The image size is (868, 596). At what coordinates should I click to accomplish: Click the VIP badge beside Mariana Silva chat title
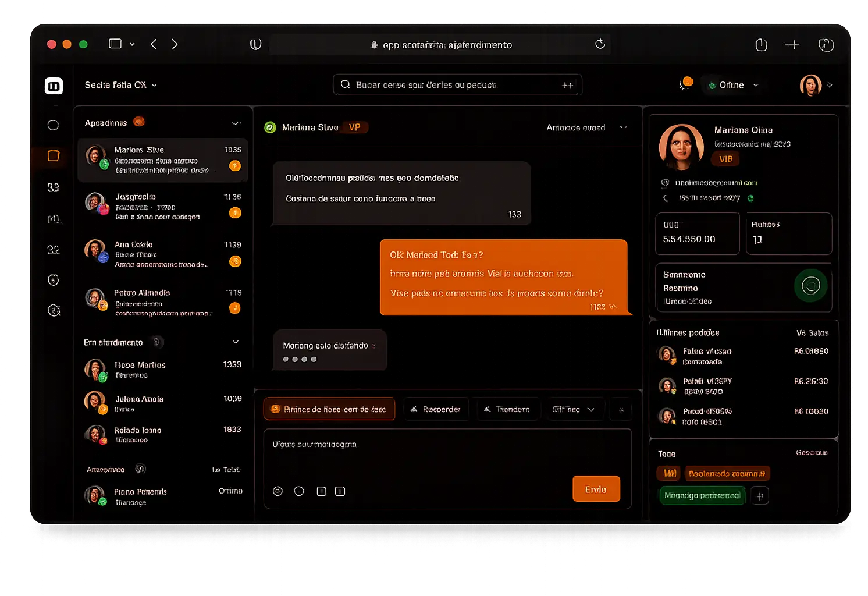pyautogui.click(x=355, y=127)
